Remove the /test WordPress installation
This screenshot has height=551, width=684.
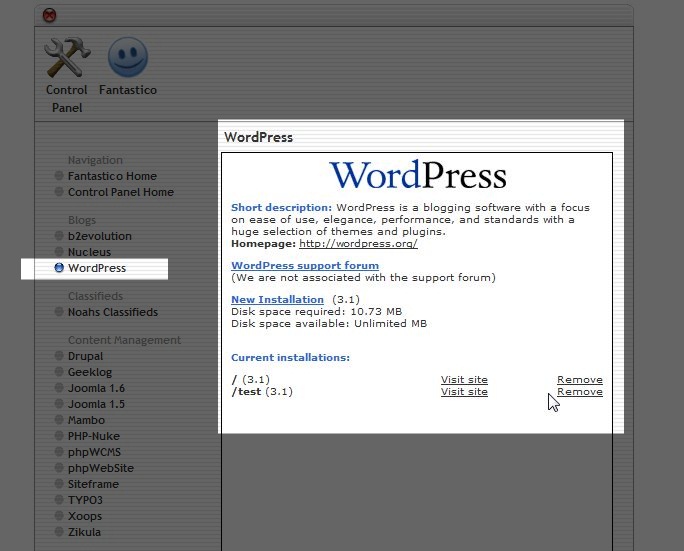pos(579,392)
